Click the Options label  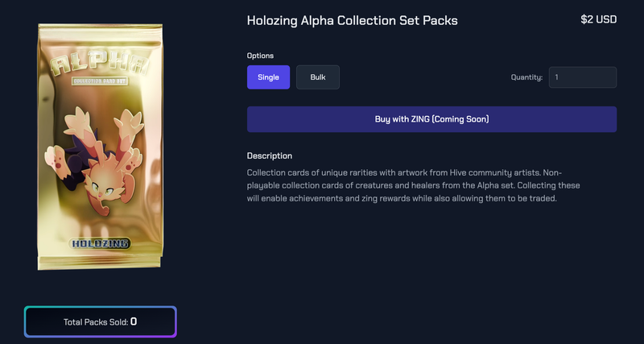[x=260, y=56]
